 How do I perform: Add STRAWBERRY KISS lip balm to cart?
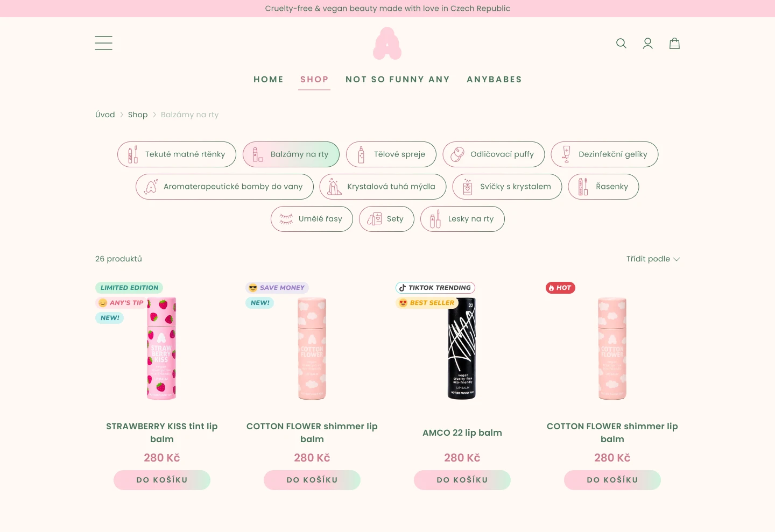click(162, 480)
